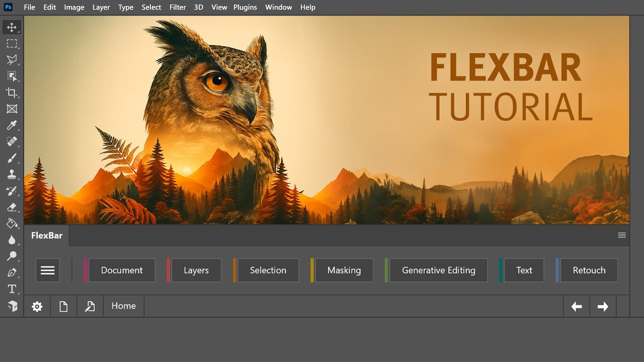Click the Selection button in FlexBar

268,270
